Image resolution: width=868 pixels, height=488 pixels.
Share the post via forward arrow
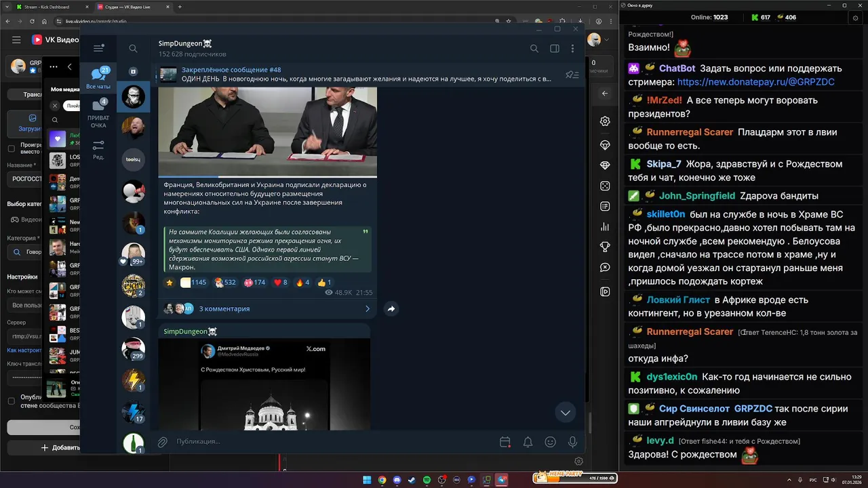click(391, 309)
